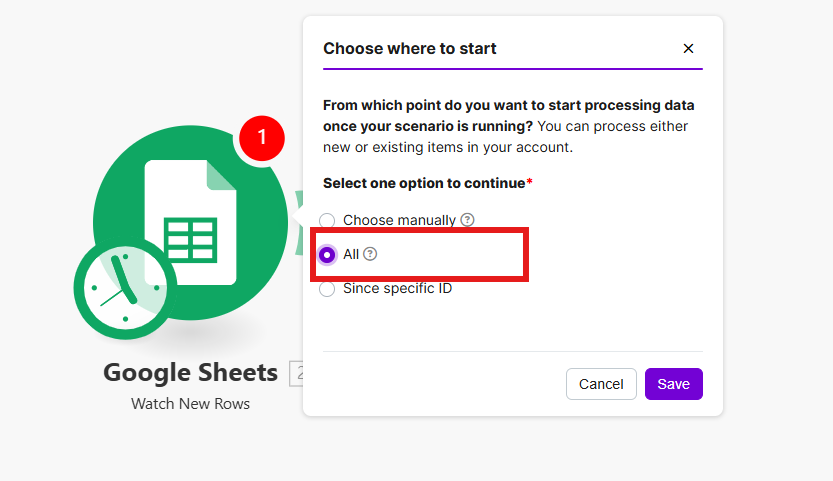Select the Since specific ID option
The height and width of the screenshot is (481, 833).
[x=327, y=289]
